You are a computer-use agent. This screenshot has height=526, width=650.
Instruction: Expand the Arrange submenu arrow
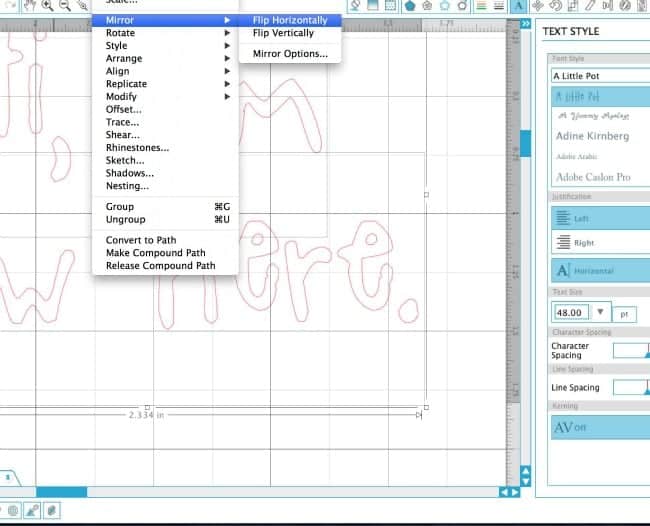(x=227, y=58)
